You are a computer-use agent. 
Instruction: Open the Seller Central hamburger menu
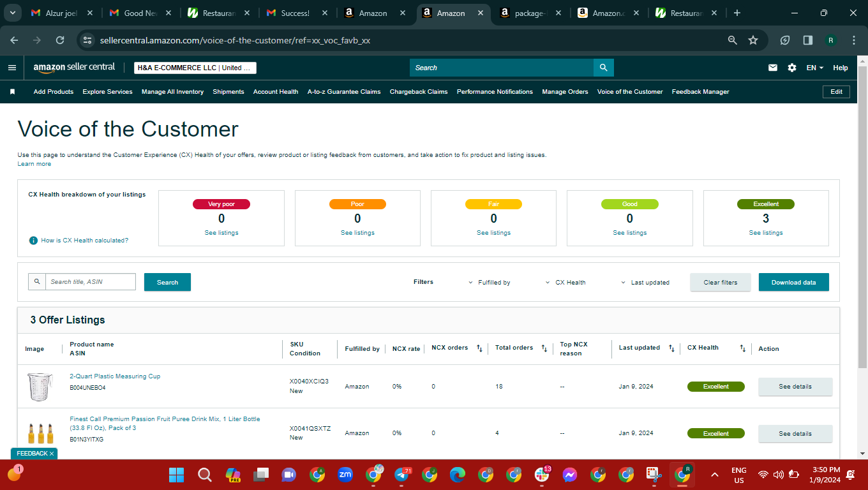tap(12, 68)
